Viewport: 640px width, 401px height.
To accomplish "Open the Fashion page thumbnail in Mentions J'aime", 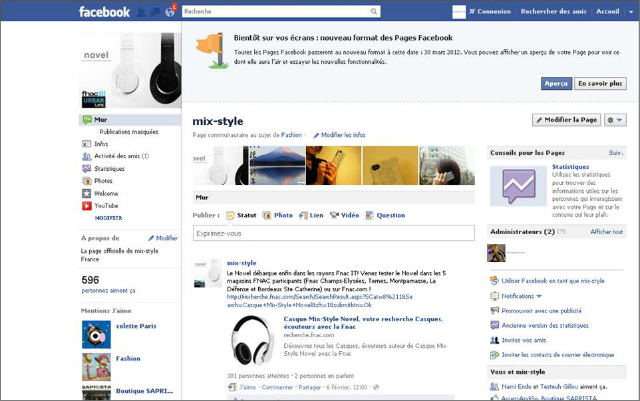I will point(96,367).
